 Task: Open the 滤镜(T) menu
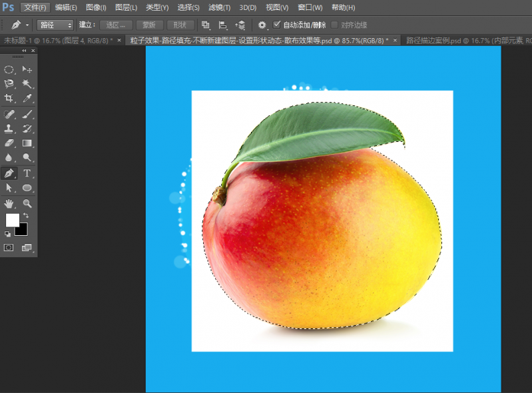(x=218, y=7)
